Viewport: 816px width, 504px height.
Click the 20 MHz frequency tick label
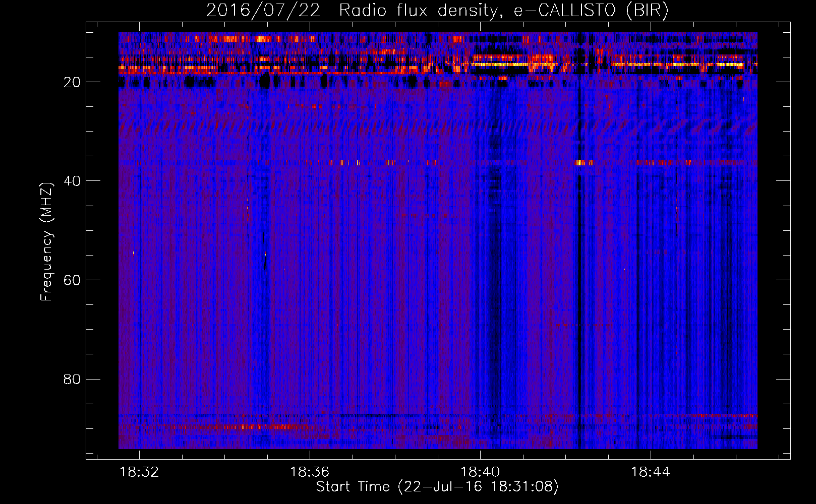click(x=72, y=82)
